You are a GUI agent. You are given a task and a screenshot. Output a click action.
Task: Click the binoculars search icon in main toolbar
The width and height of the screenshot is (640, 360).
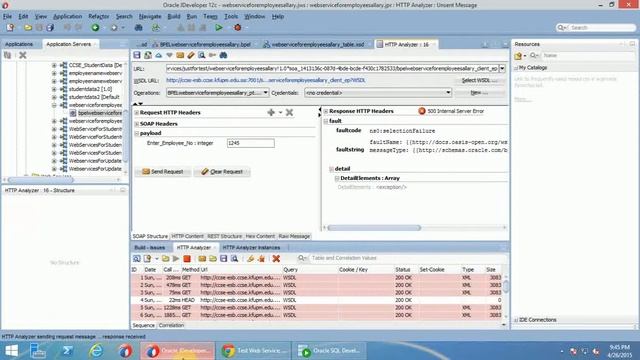(x=138, y=28)
